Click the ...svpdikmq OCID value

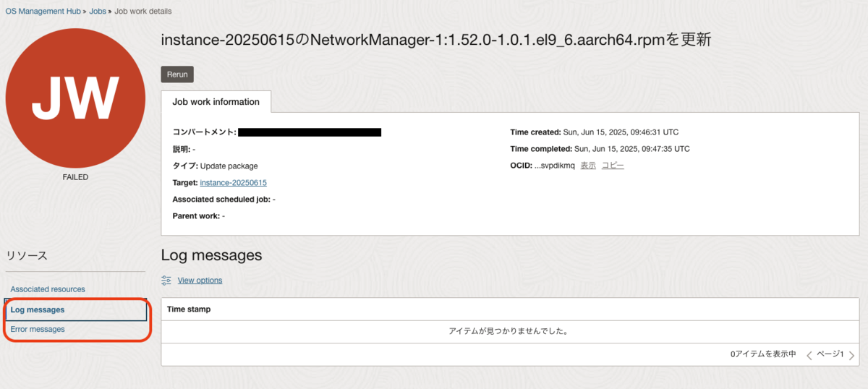click(554, 166)
